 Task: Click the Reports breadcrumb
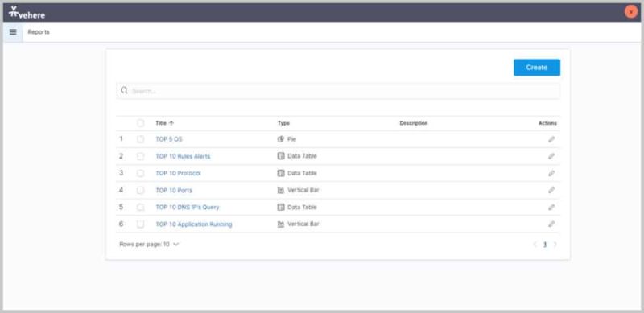[39, 32]
